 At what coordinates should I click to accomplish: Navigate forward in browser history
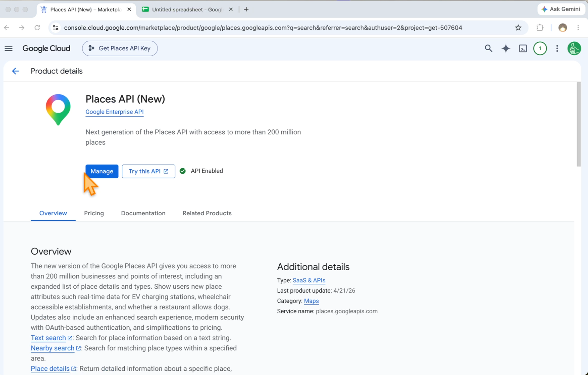pos(22,28)
